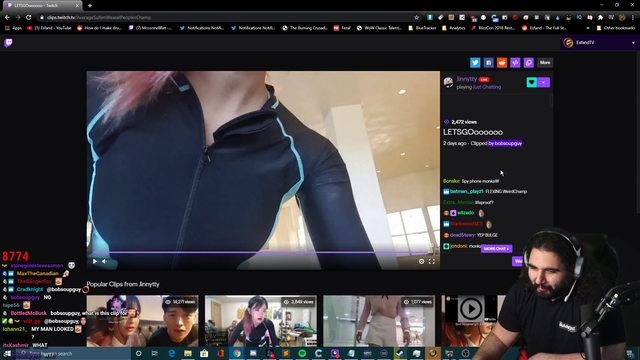640x360 pixels.
Task: Expand the EsfandTV account dropdown
Action: [x=633, y=42]
